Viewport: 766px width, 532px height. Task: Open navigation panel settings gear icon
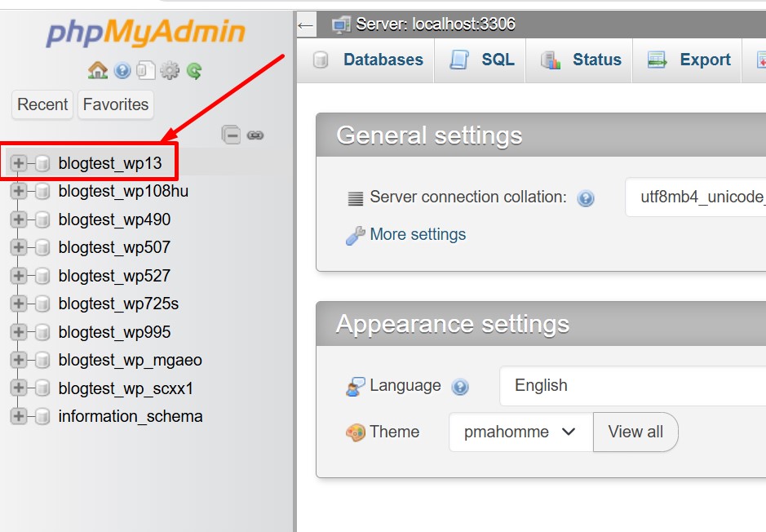(x=170, y=71)
